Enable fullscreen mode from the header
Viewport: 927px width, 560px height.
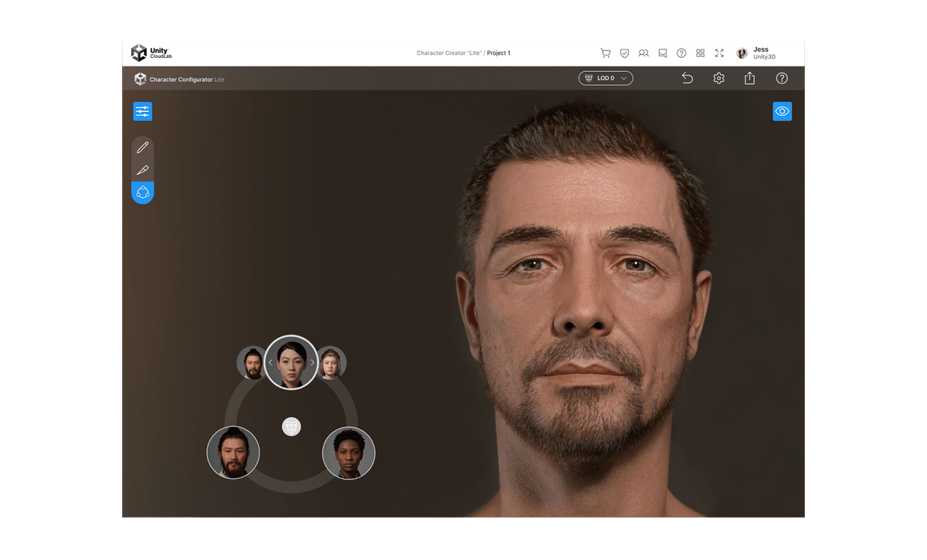pyautogui.click(x=719, y=53)
